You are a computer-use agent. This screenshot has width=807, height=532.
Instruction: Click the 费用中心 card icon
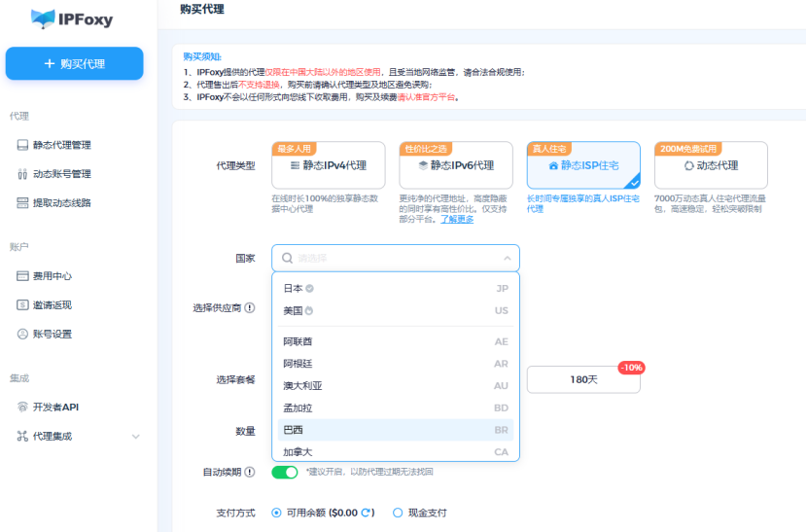22,276
